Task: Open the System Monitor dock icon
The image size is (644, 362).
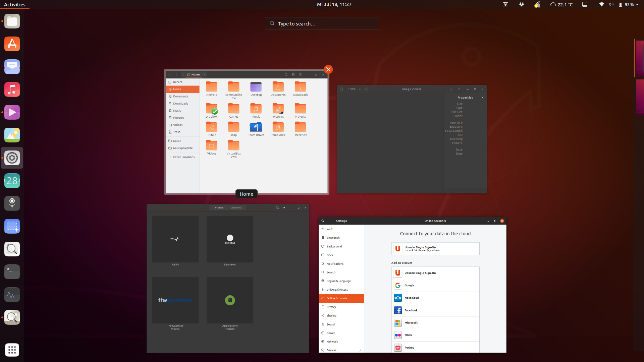Action: point(12,295)
